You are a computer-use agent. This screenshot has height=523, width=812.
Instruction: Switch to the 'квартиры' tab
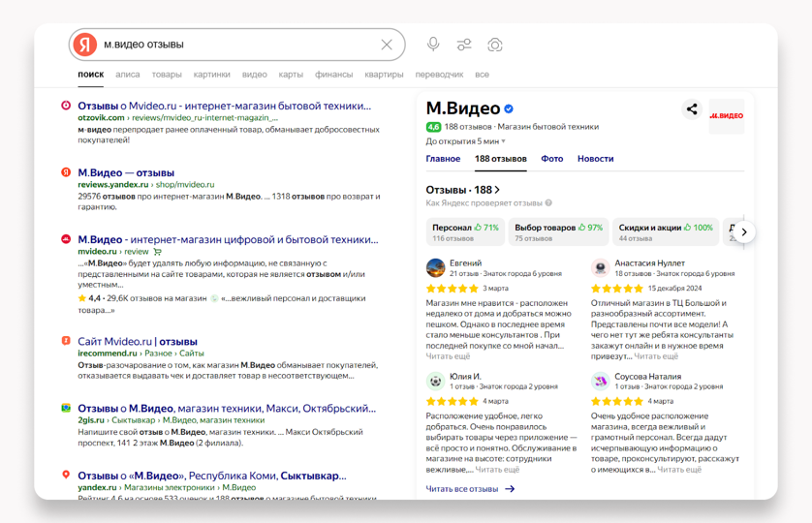tap(384, 74)
